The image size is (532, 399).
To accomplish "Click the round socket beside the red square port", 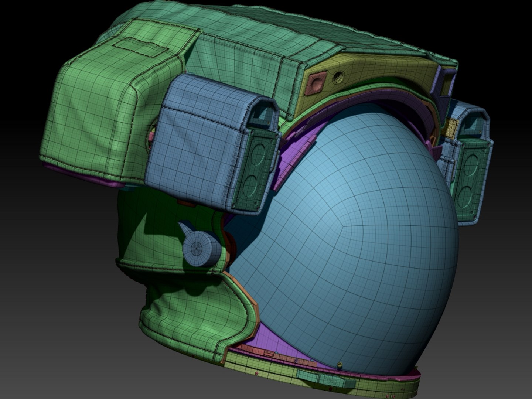I will pos(338,77).
